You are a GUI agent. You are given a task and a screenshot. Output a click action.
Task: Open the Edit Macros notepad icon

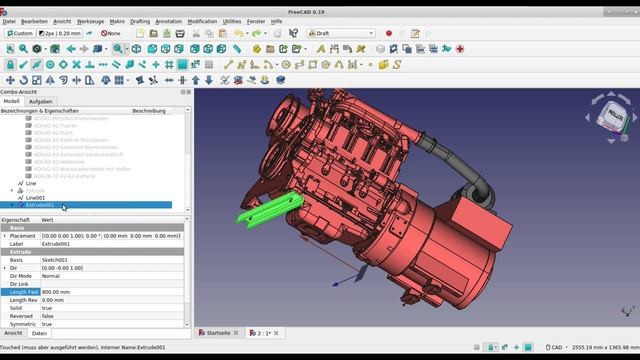coord(415,33)
